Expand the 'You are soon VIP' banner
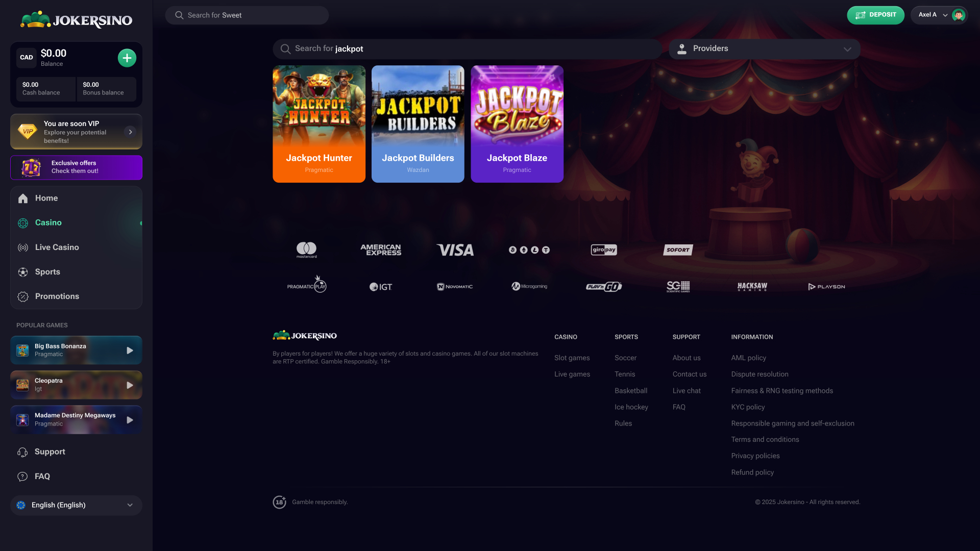Image resolution: width=980 pixels, height=551 pixels. pyautogui.click(x=131, y=132)
